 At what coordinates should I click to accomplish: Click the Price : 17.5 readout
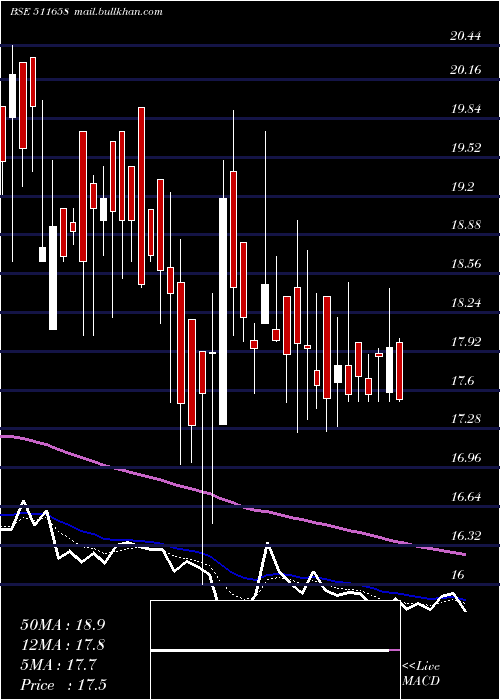pyautogui.click(x=64, y=685)
